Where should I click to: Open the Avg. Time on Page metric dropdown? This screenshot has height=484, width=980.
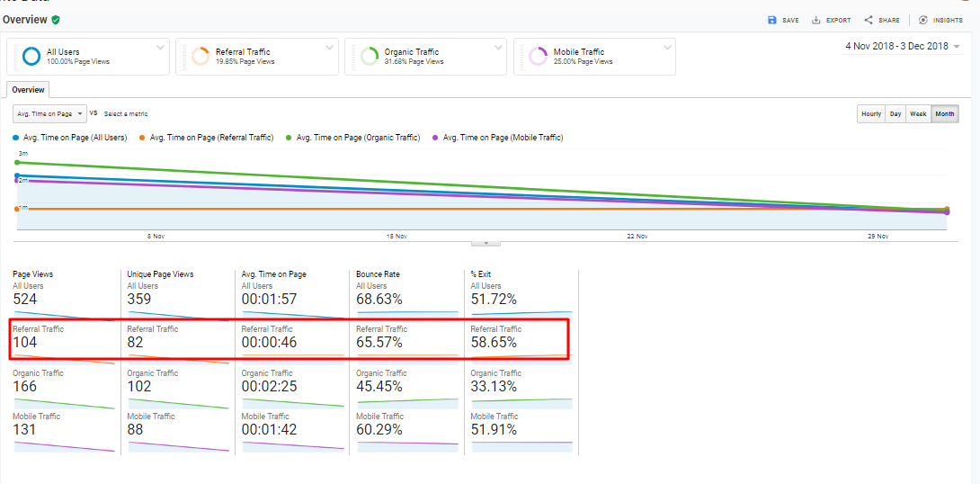coord(49,113)
